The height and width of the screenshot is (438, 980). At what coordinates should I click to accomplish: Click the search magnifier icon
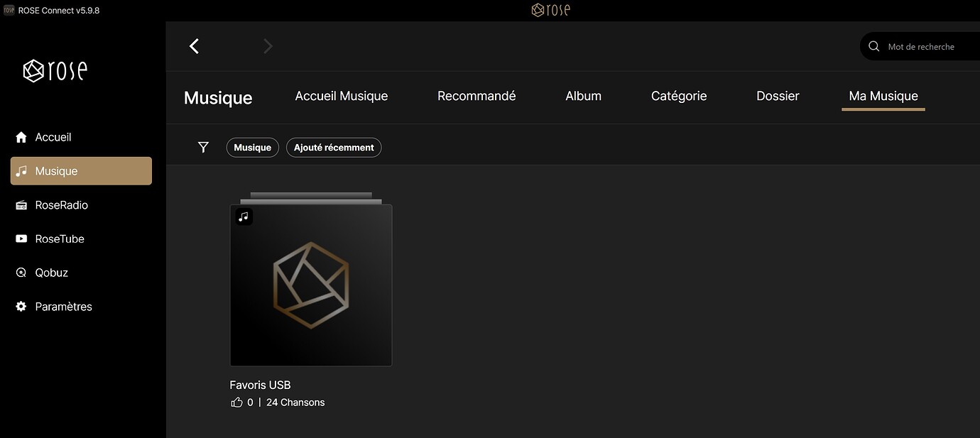[x=874, y=46]
